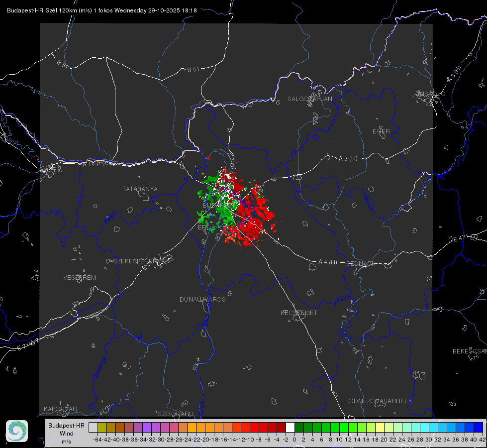Image resolution: width=487 pixels, height=448 pixels.
Task: Select the white zero-velocity legend swatch
Action: point(290,427)
